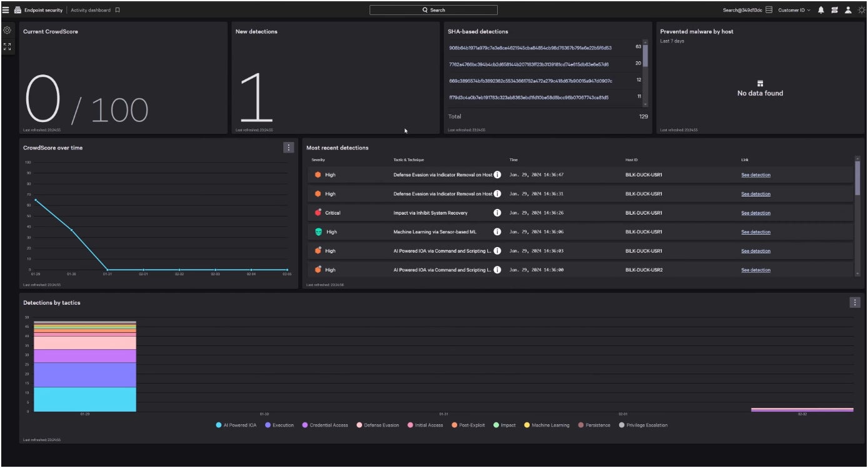The height and width of the screenshot is (468, 868).
Task: Open CrowdScore over time options menu
Action: pyautogui.click(x=288, y=148)
